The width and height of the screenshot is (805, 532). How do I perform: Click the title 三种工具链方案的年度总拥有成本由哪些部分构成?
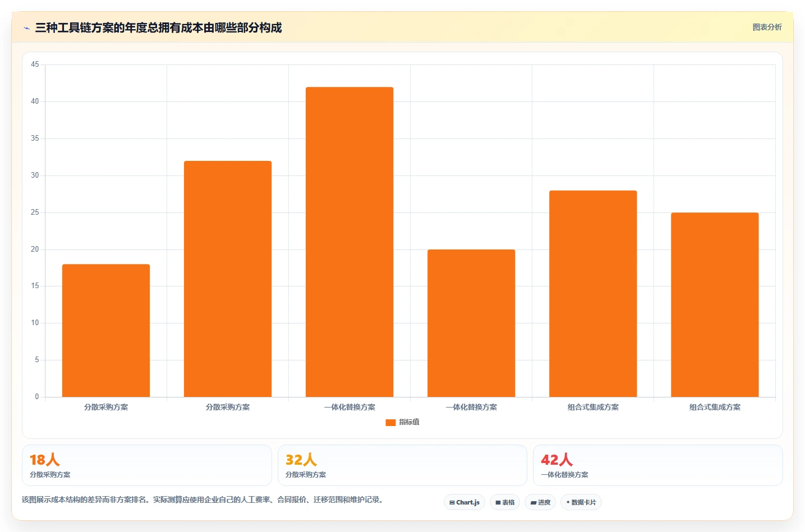tap(158, 27)
